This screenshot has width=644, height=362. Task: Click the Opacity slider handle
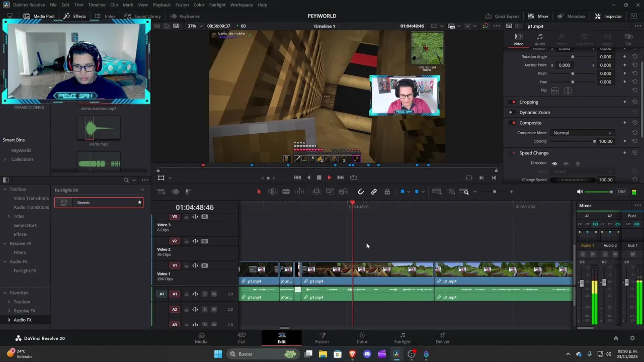coord(594,141)
